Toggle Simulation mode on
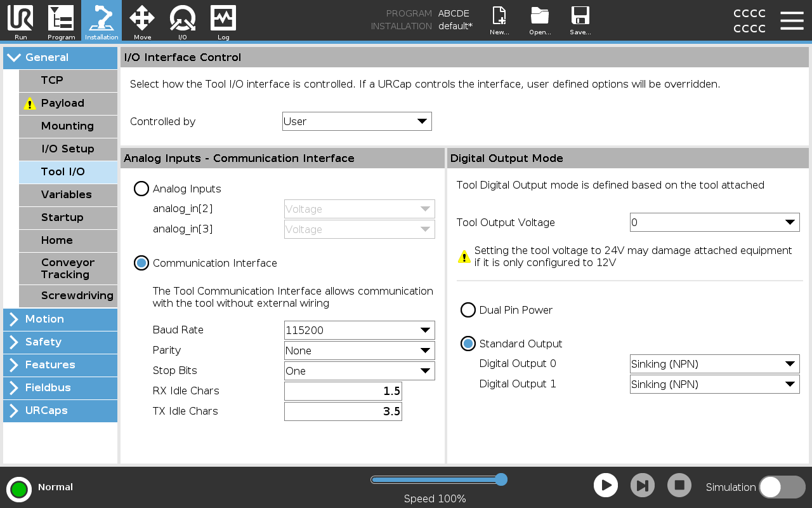812x508 pixels. point(782,486)
